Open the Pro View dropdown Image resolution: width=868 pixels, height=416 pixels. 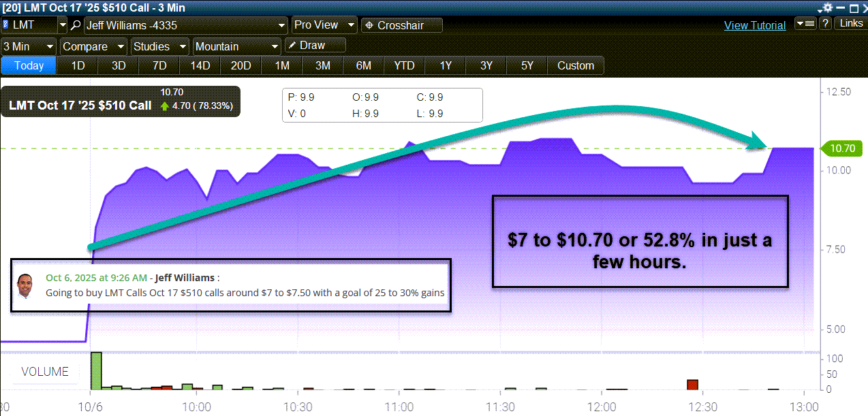tap(324, 25)
